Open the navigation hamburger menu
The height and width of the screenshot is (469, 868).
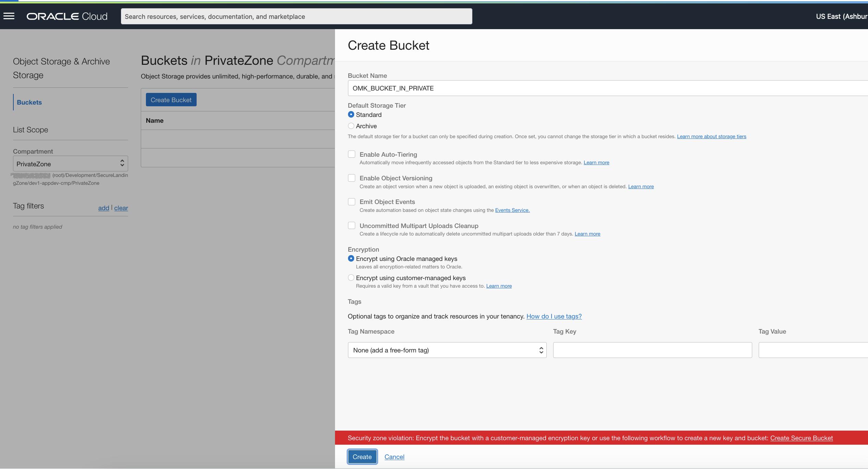9,16
